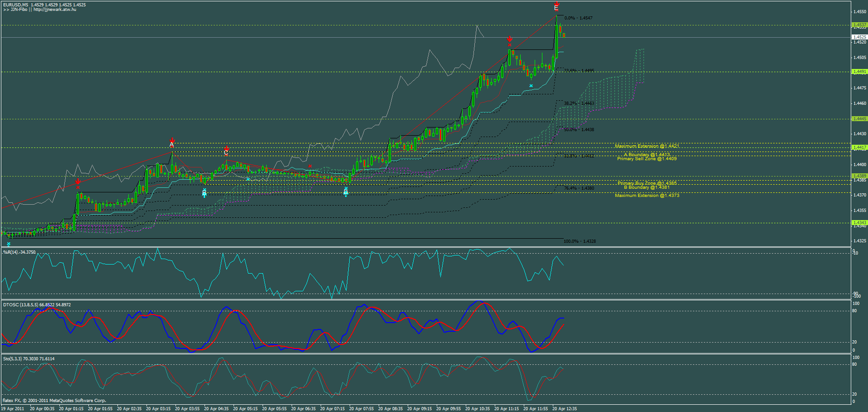Click the cyan X marker in the bottom-left corner
The image size is (868, 412).
point(8,243)
